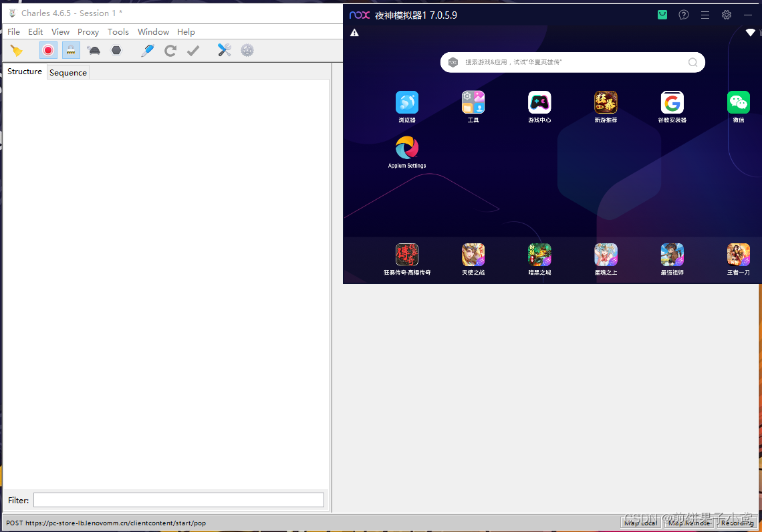The width and height of the screenshot is (762, 532).
Task: Click the Validate checkmark icon in Charles
Action: [193, 51]
